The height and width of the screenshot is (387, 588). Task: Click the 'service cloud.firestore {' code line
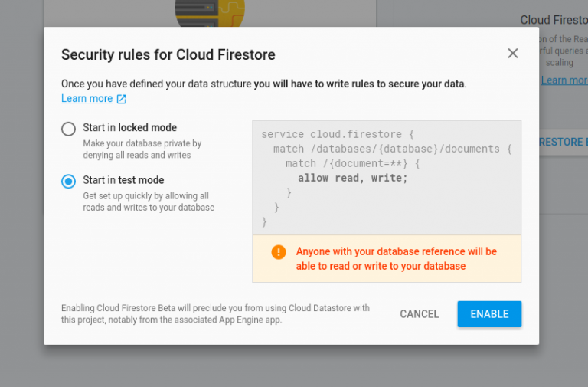click(337, 134)
